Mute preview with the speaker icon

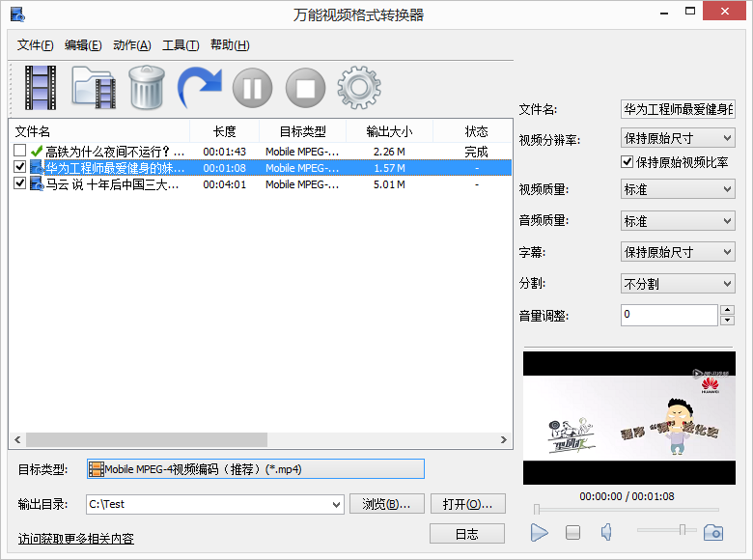tap(606, 532)
